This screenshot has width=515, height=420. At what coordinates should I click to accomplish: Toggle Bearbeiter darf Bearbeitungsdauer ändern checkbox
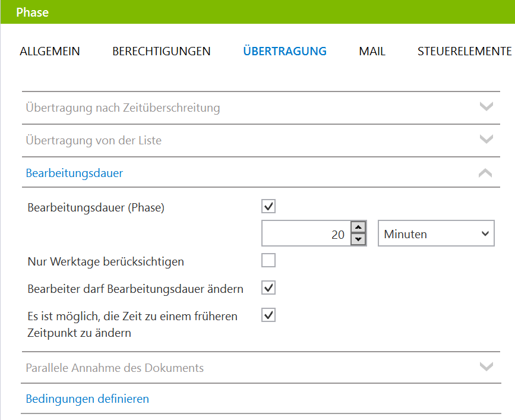pos(268,288)
